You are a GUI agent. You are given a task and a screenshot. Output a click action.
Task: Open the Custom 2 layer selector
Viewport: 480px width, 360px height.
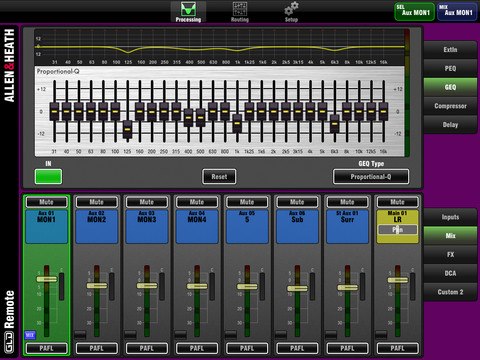coord(450,292)
